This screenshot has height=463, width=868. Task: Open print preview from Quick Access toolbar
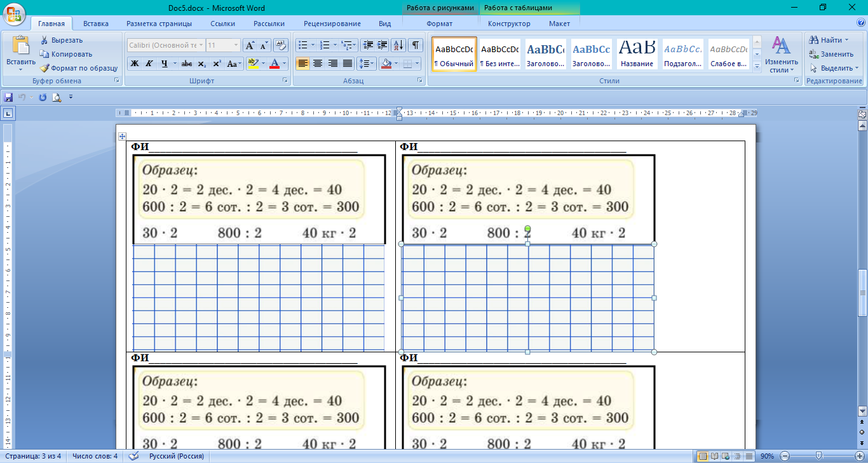pyautogui.click(x=57, y=97)
